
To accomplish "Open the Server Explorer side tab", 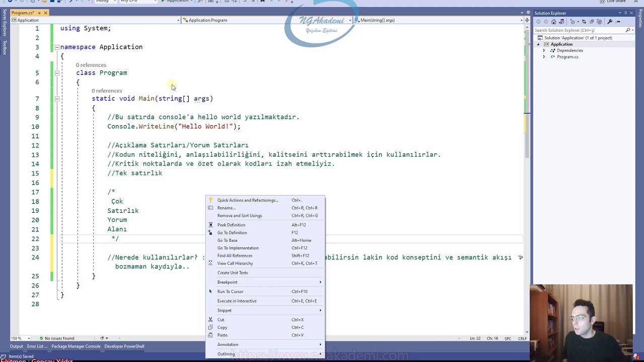I will pos(5,23).
